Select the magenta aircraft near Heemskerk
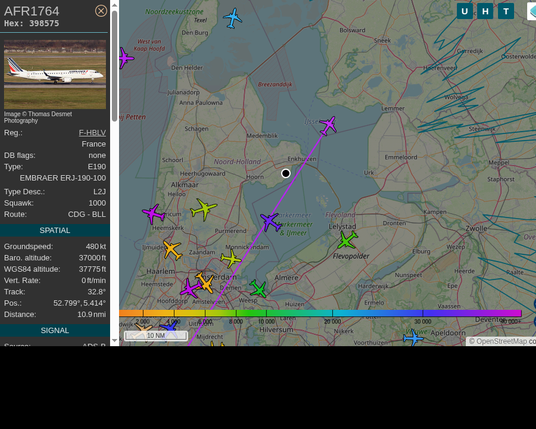The height and width of the screenshot is (429, 536). pos(154,214)
